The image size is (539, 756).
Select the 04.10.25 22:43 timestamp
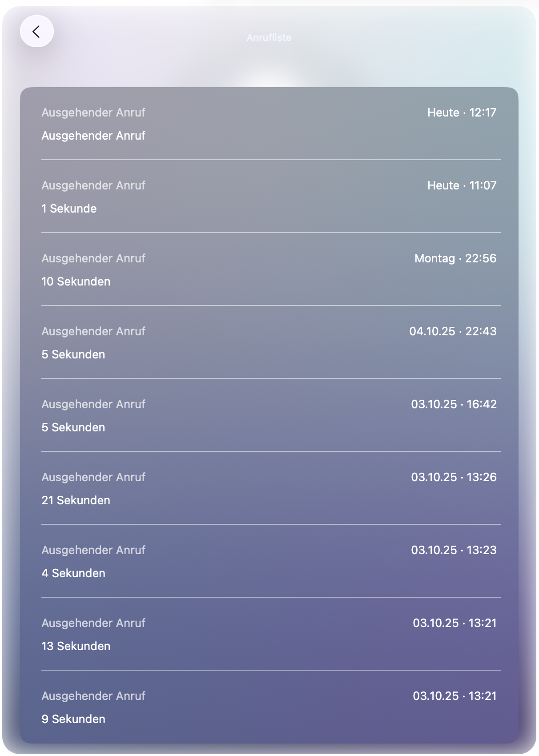[x=453, y=331]
